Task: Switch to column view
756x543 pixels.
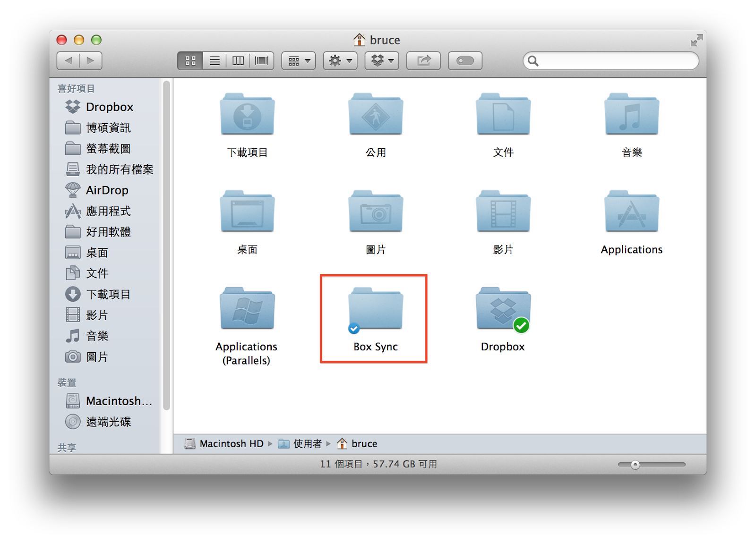Action: pos(238,60)
